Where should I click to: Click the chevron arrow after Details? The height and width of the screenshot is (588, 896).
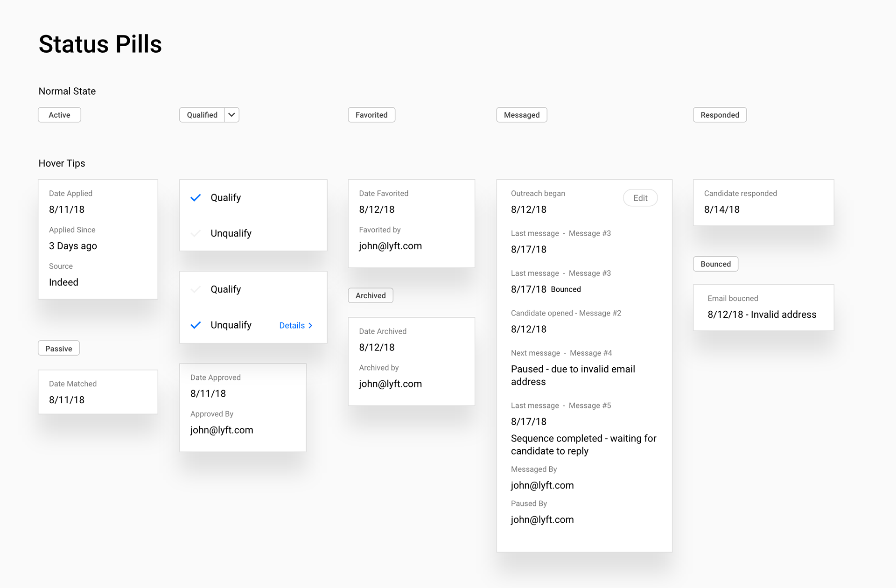(310, 325)
